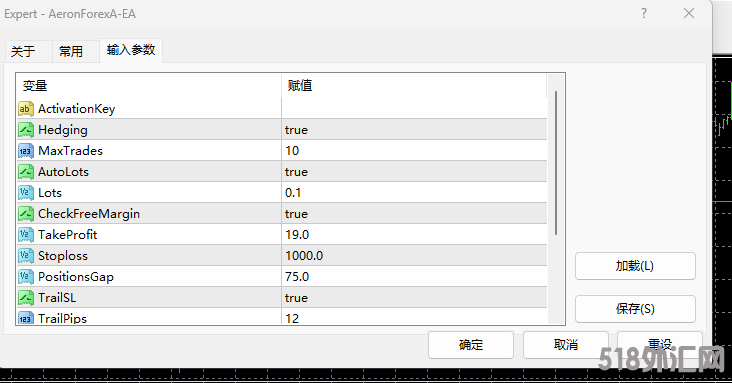The width and height of the screenshot is (732, 383).
Task: Click the 保存(S) button
Action: click(x=635, y=309)
